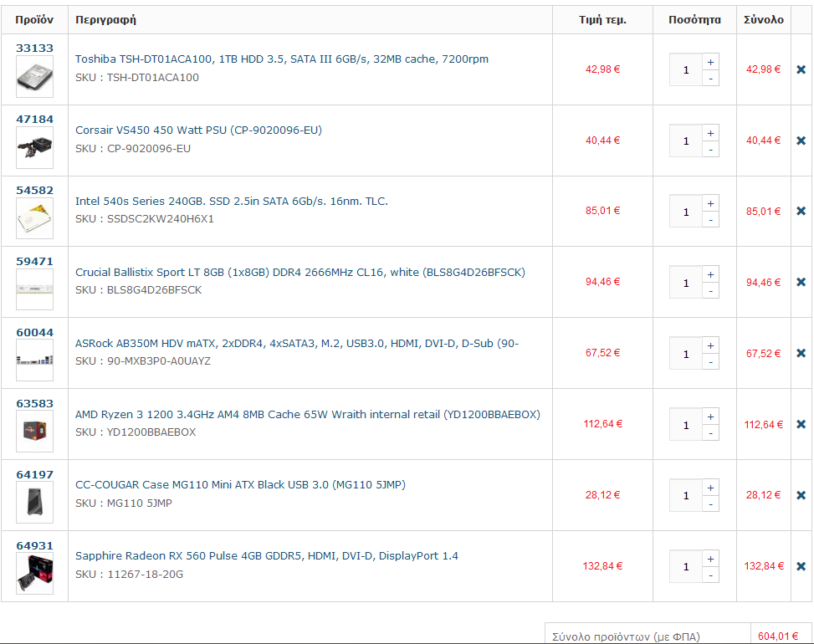Image resolution: width=814 pixels, height=644 pixels.
Task: Click the Ryzen processor box thumbnail
Action: 35,432
